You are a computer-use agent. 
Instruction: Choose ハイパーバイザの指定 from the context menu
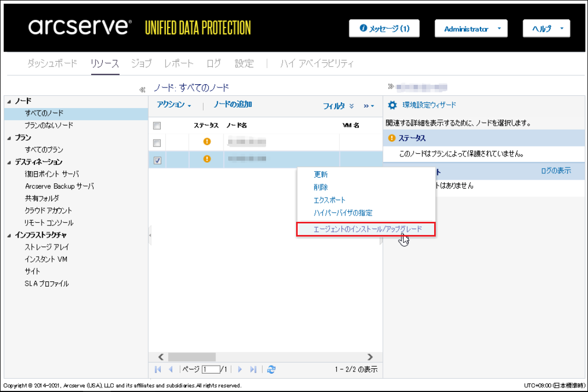click(343, 213)
